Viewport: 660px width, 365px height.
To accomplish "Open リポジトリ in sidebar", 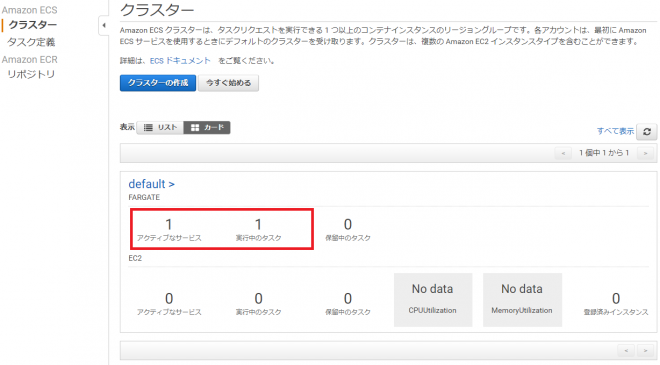I will [x=31, y=74].
